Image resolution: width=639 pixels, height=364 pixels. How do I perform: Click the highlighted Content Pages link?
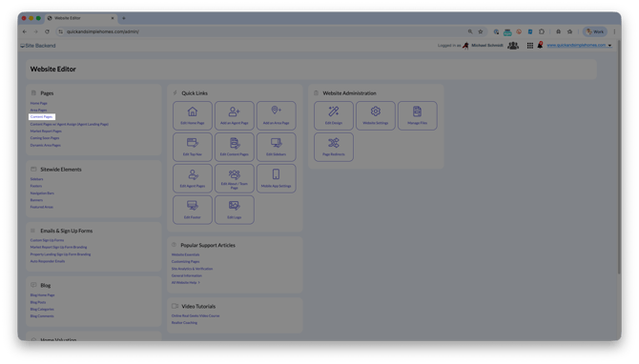pyautogui.click(x=42, y=117)
